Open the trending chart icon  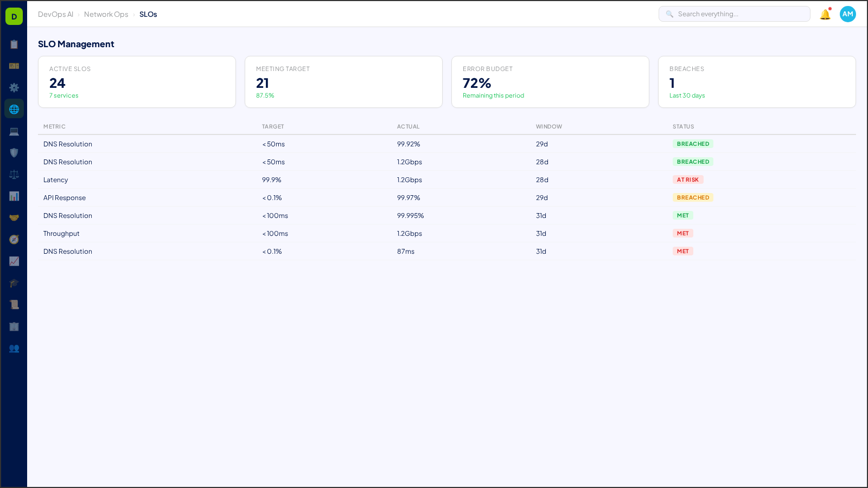(14, 261)
